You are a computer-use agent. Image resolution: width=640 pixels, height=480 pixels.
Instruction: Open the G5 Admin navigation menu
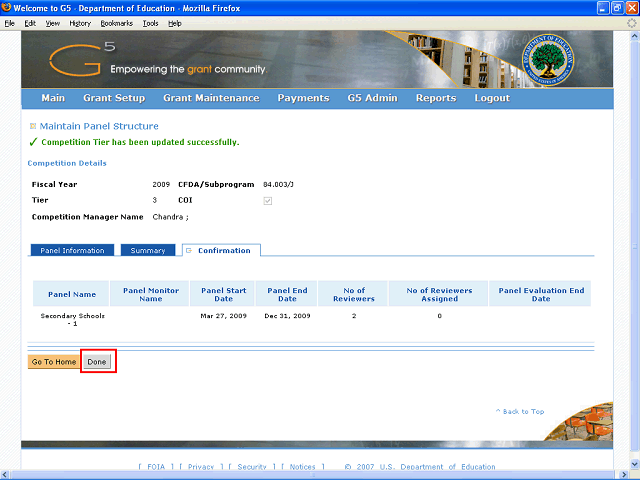[x=372, y=98]
